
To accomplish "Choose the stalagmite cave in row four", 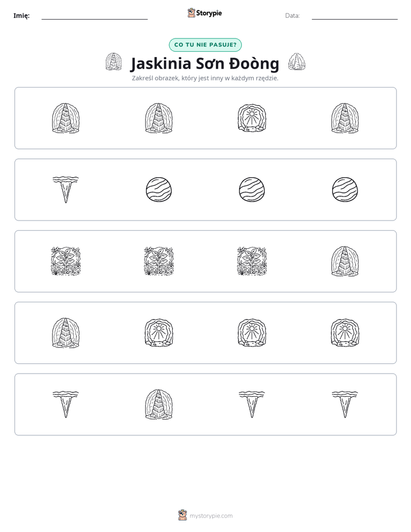I will tap(66, 333).
